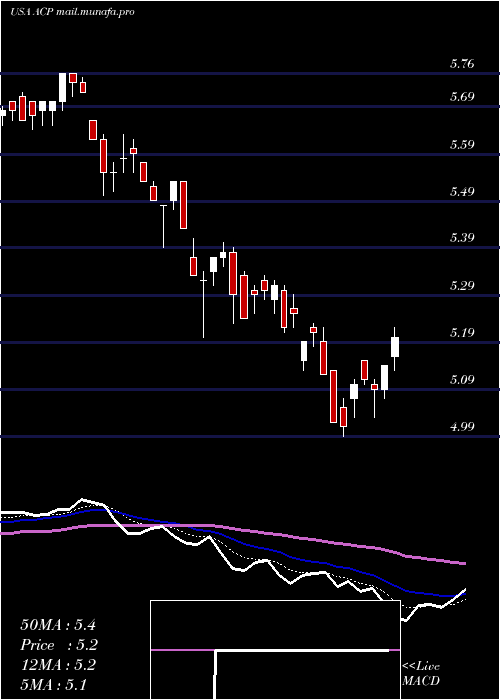The height and width of the screenshot is (700, 500).
Task: Click the '12MA : 5.2' legend text
Action: [x=58, y=665]
